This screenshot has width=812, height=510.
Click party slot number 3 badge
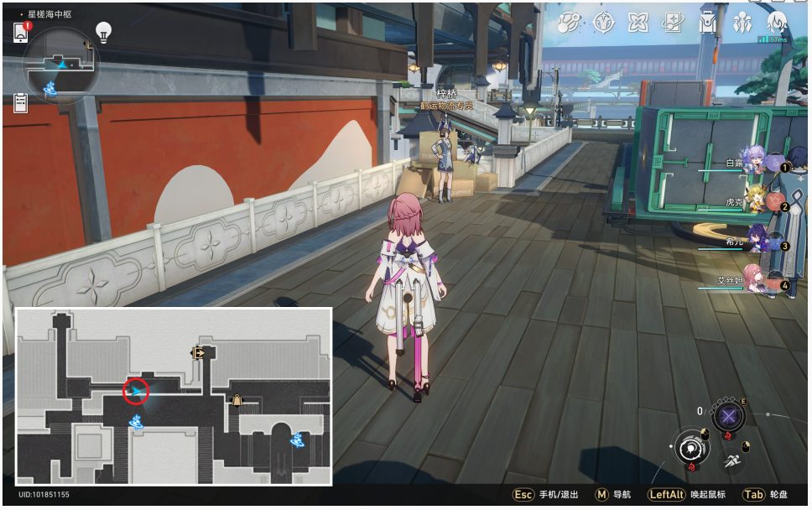coord(784,247)
